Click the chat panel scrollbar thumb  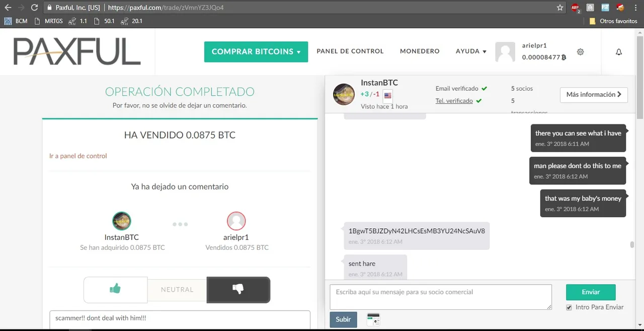632,245
